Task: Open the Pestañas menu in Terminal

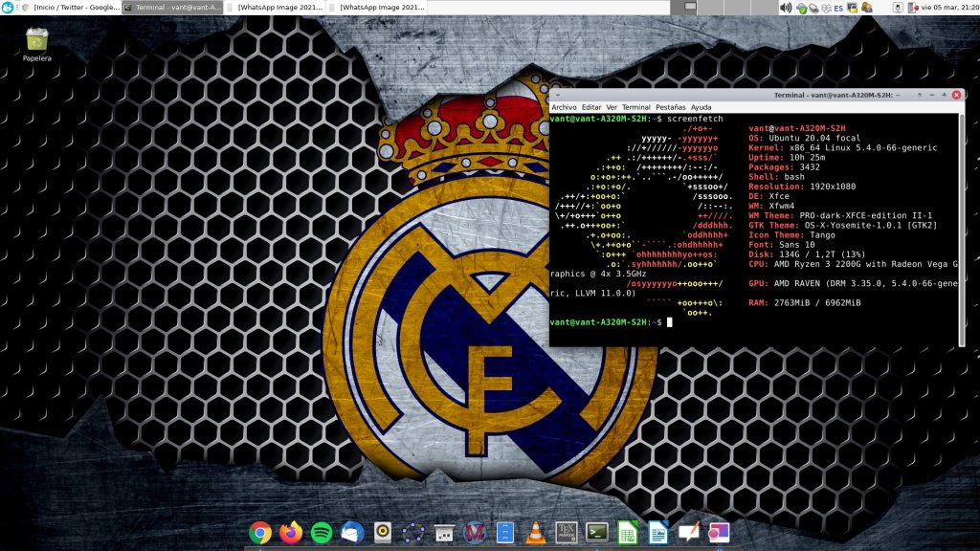Action: 670,107
